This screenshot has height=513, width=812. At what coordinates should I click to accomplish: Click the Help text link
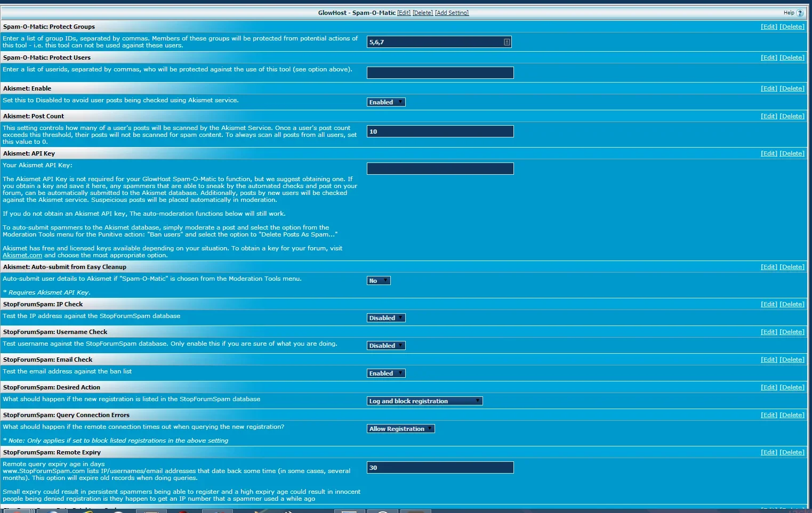[789, 13]
